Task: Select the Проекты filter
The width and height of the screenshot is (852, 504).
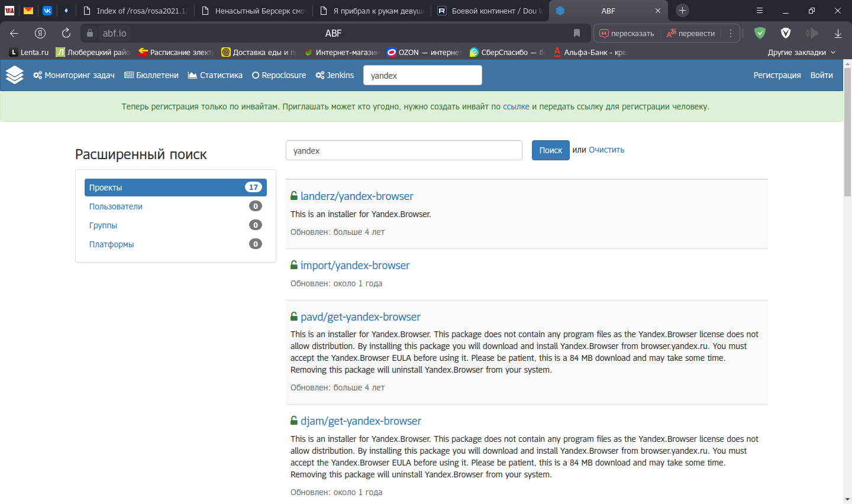Action: pyautogui.click(x=176, y=188)
